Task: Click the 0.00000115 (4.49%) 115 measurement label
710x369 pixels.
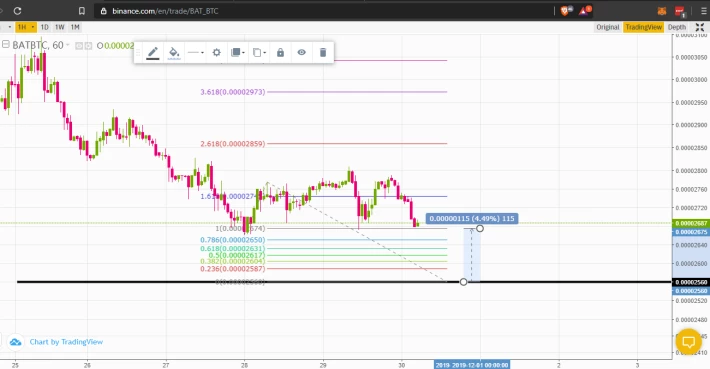Action: pos(472,219)
